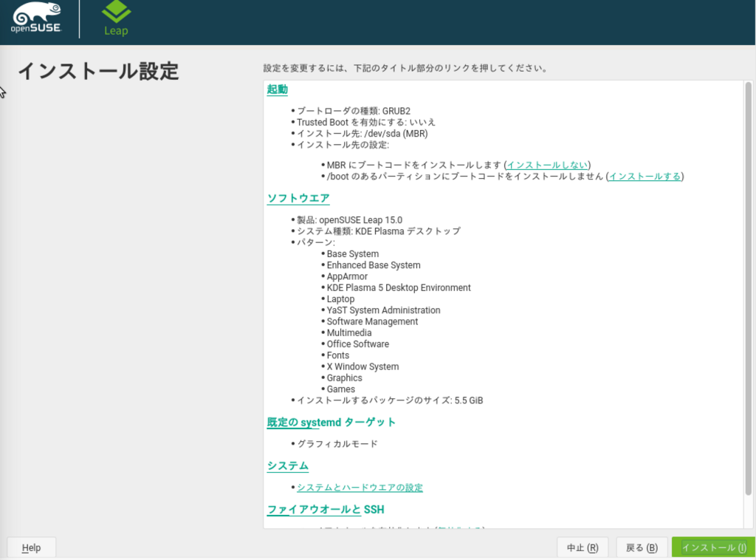This screenshot has width=756, height=560.
Task: Click the vertical scrollbar of the settings list
Action: [749, 288]
